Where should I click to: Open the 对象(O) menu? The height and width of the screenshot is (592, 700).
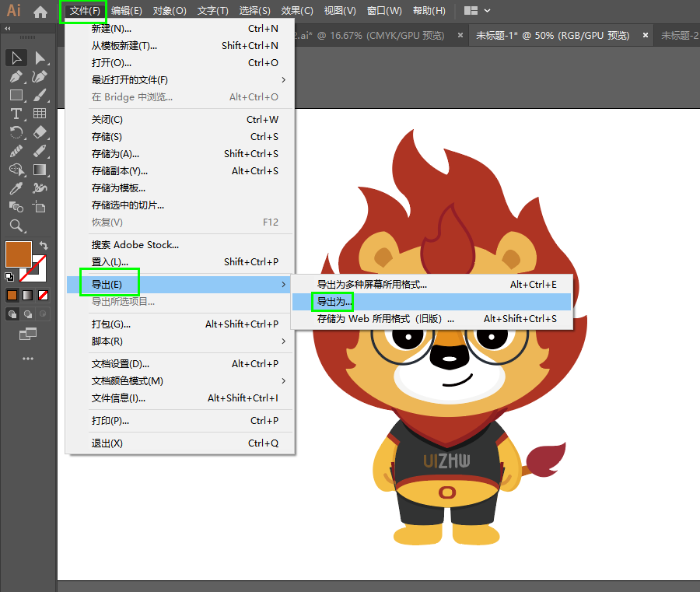point(170,11)
